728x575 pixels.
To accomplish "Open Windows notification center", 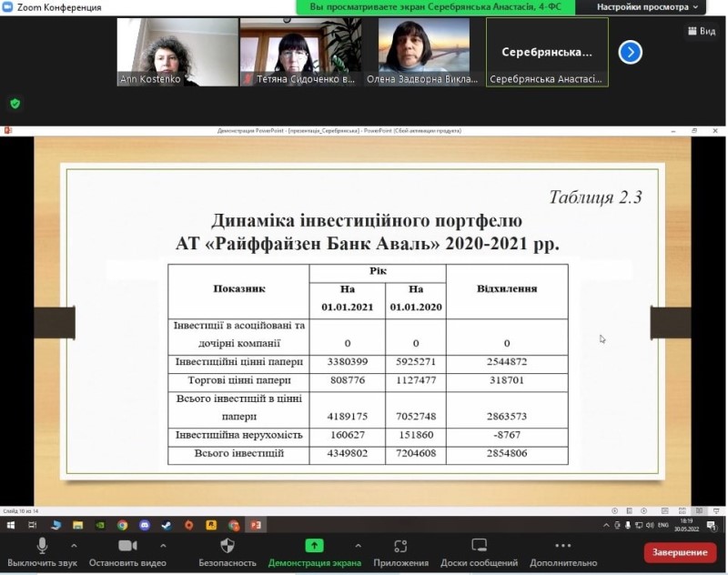I will (x=711, y=525).
